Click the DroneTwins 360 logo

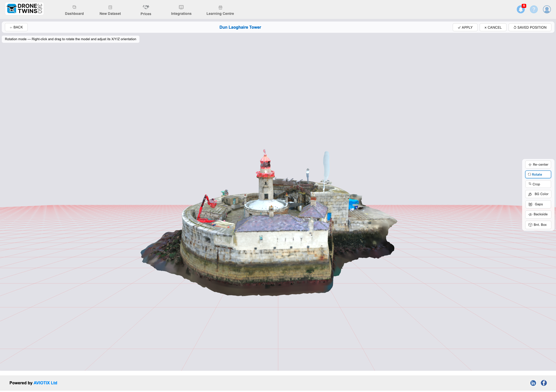(x=24, y=9)
